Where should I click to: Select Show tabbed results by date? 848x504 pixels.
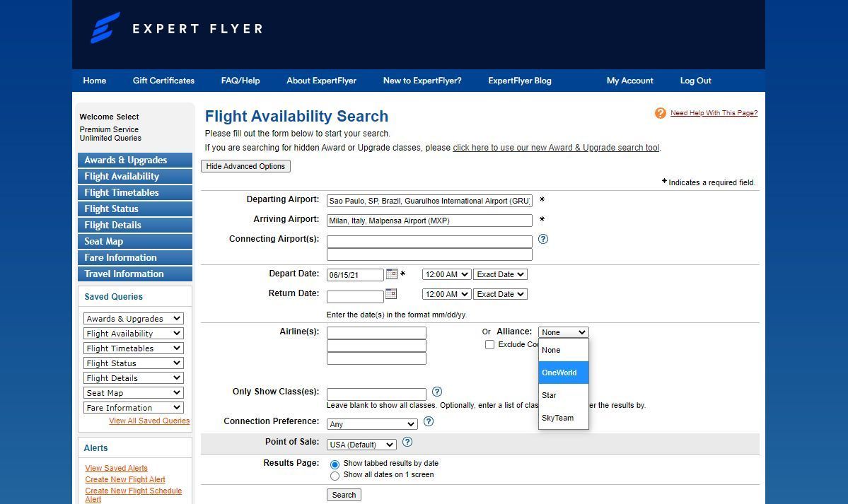(x=335, y=464)
